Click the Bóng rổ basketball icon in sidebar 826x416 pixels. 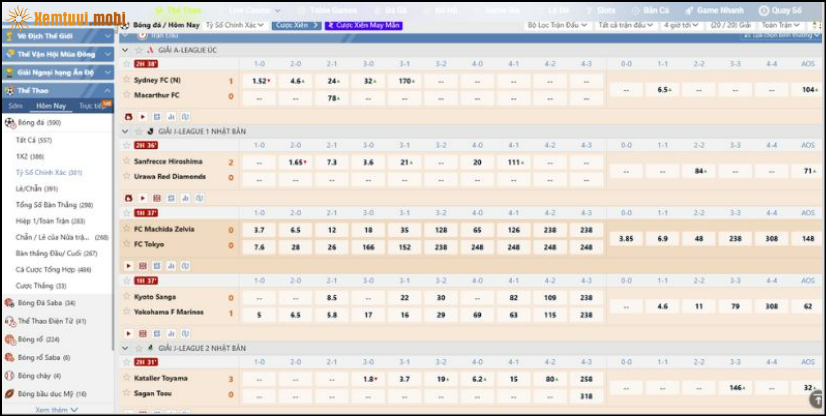tap(9, 339)
